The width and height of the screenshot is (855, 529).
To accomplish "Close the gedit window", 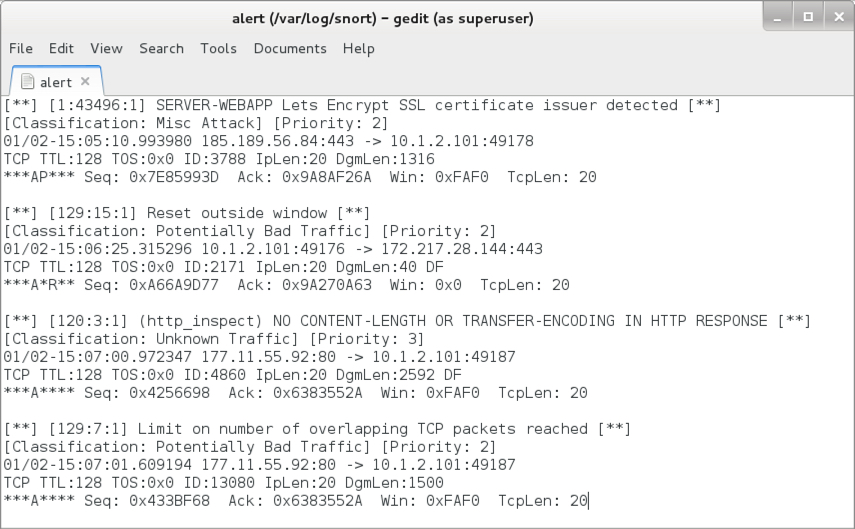I will (x=839, y=17).
